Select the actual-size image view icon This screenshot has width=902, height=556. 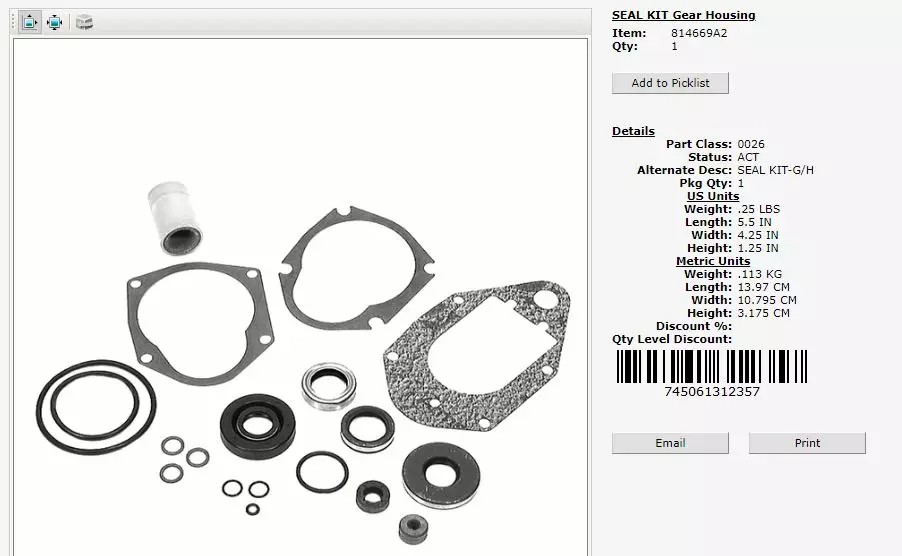(30, 22)
